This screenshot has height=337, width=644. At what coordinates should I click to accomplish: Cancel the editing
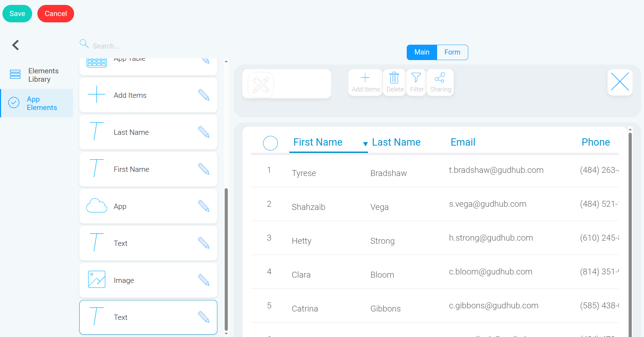pyautogui.click(x=56, y=14)
